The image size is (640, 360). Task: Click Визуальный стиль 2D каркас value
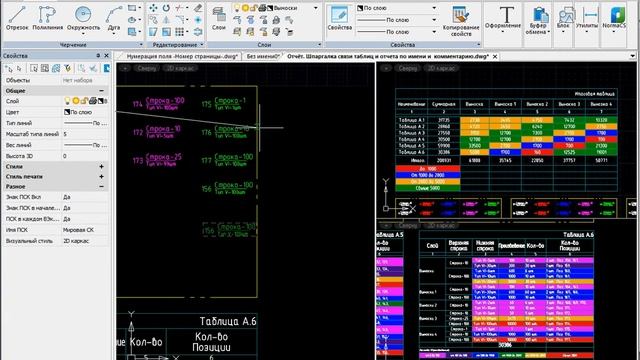(x=85, y=241)
